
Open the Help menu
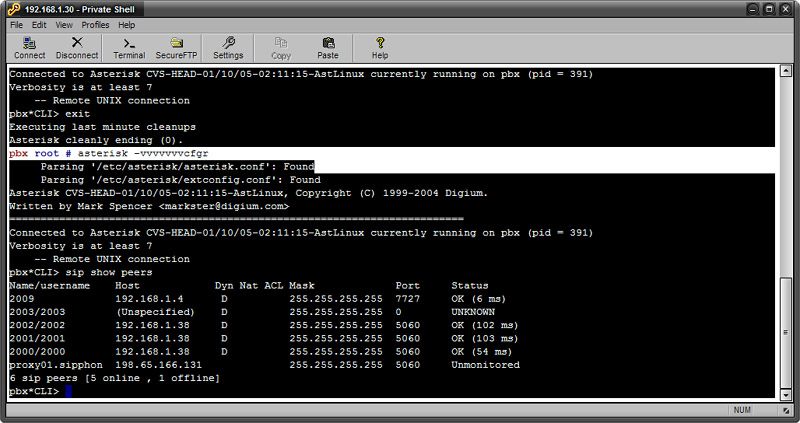[x=127, y=25]
